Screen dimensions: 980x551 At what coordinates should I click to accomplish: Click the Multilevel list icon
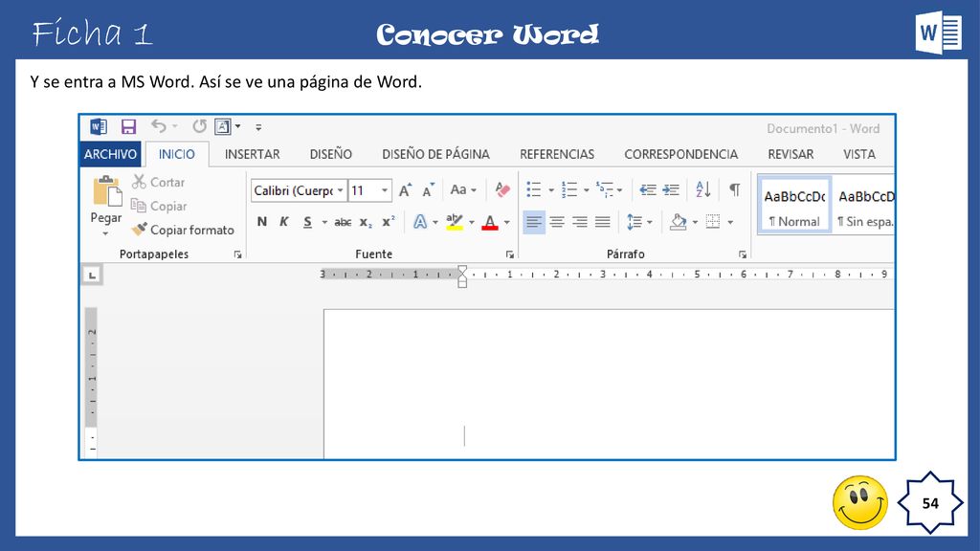(x=605, y=190)
